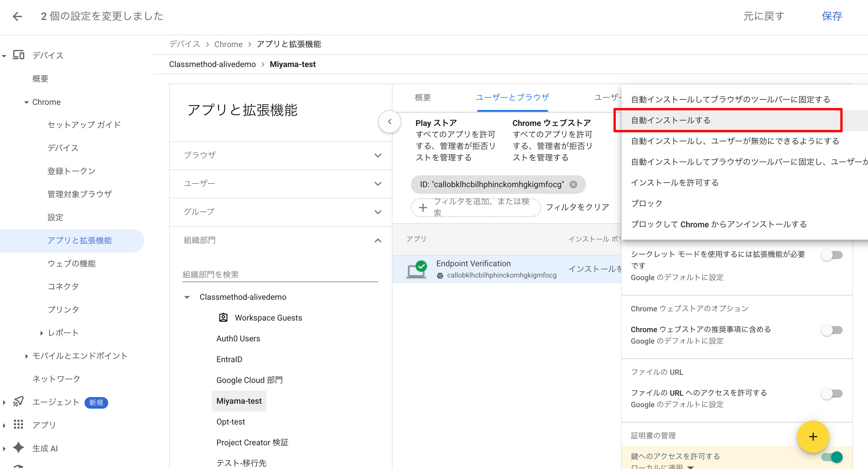Click the Apps grid icon
The width and height of the screenshot is (868, 469).
(18, 425)
